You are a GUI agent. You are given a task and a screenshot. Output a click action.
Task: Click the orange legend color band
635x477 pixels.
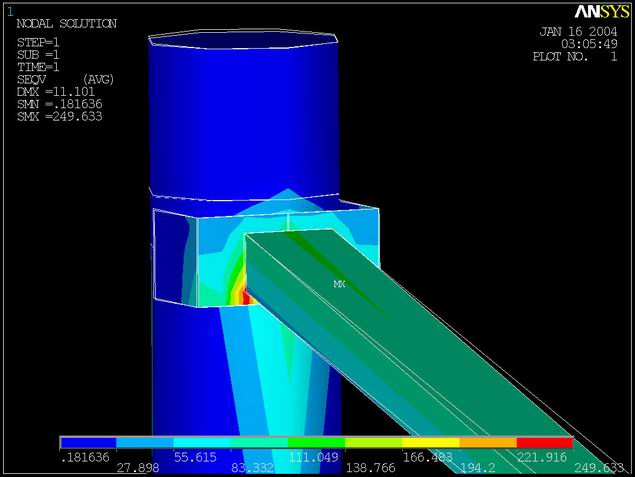(488, 443)
